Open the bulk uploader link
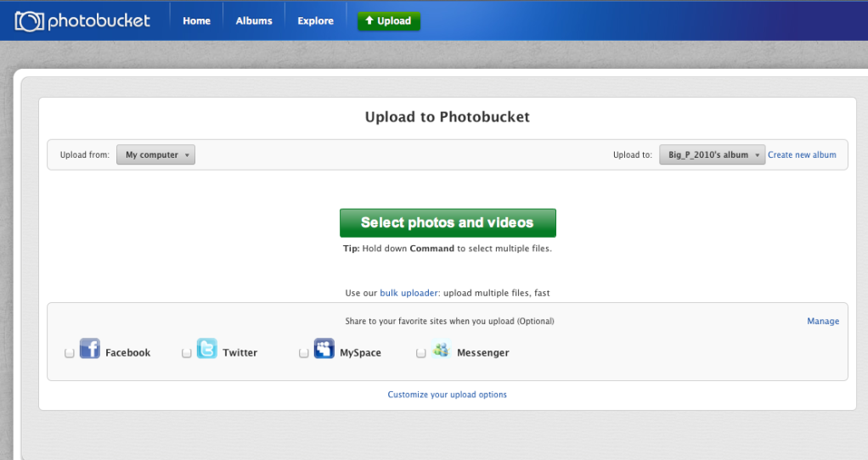The image size is (868, 460). point(409,293)
